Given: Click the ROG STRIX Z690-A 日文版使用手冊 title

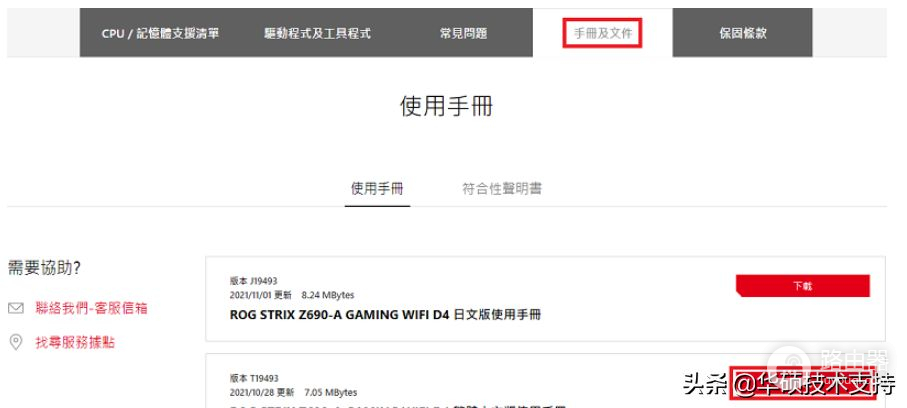Looking at the screenshot, I should [385, 315].
